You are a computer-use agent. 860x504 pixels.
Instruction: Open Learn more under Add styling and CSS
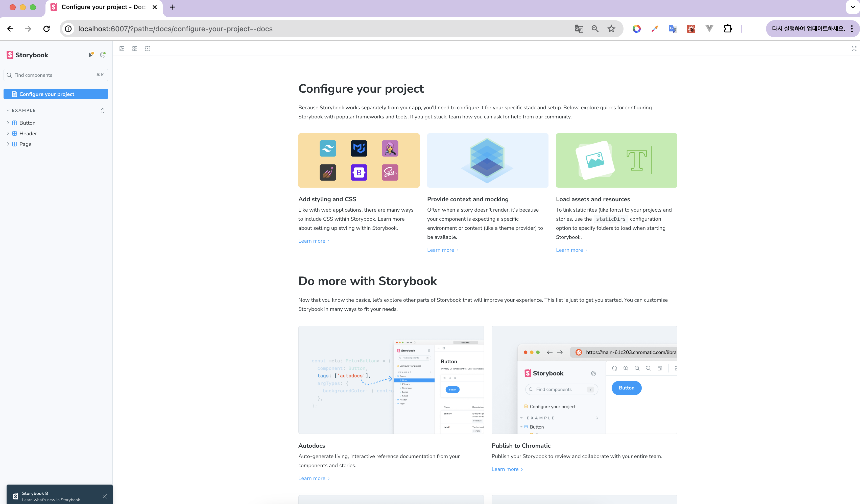click(314, 241)
